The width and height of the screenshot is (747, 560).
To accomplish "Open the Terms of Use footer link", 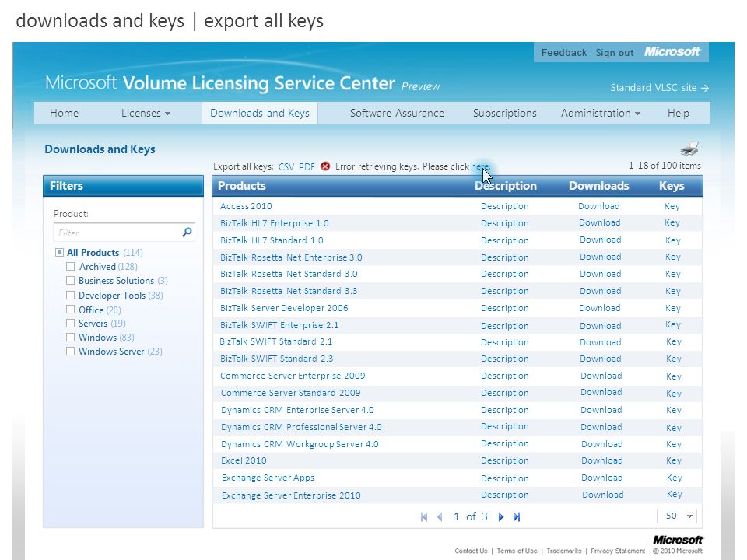I will (x=517, y=551).
